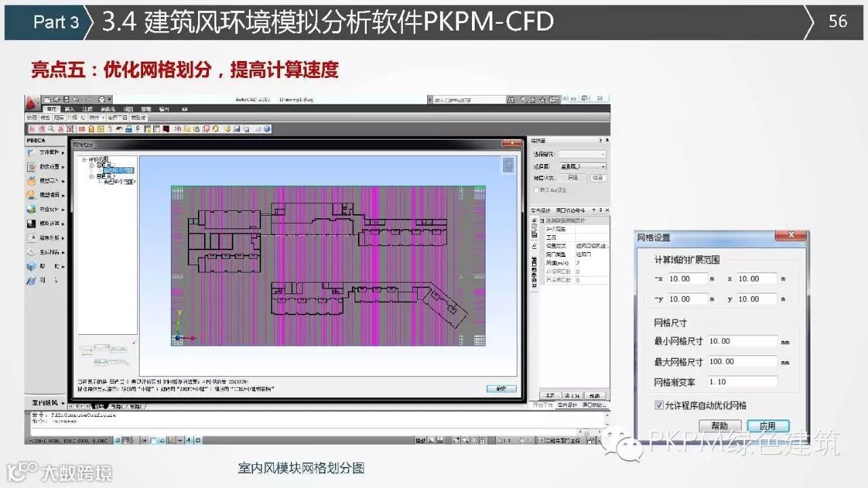This screenshot has height=488, width=868.
Task: Click the -y extension field in 网格设置
Action: (687, 299)
